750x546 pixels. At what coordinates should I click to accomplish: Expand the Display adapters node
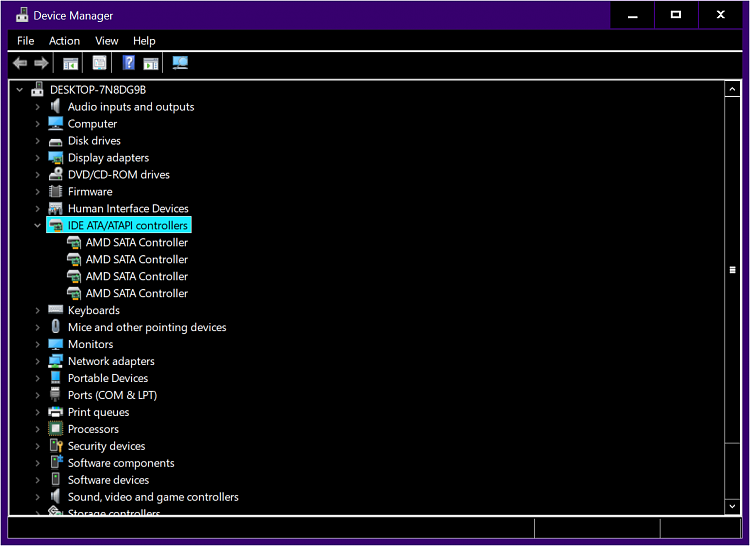pyautogui.click(x=37, y=157)
